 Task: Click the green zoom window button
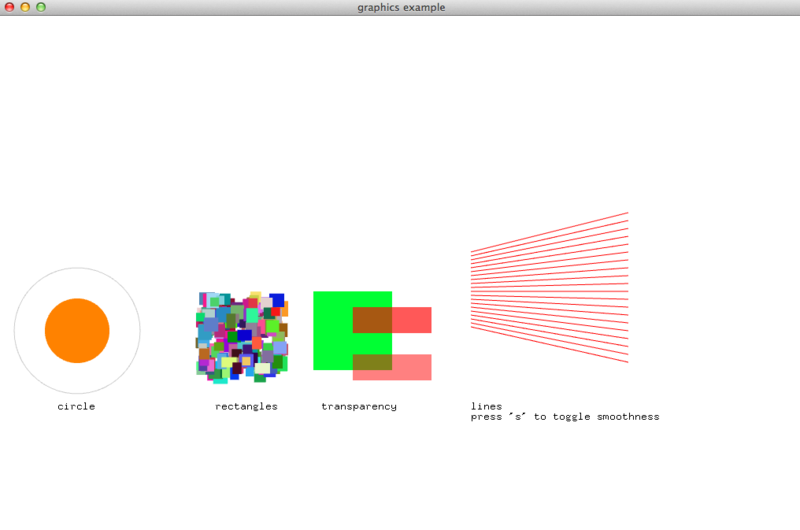(41, 7)
